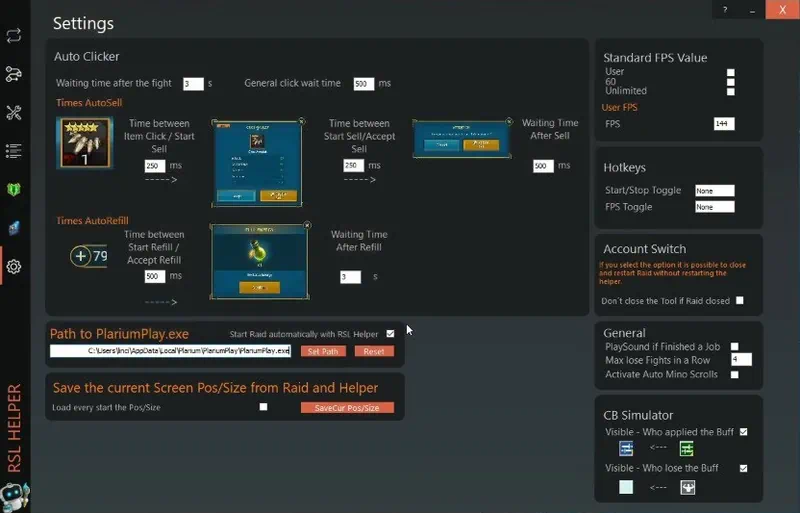The image size is (800, 513).
Task: Select the 60 FPS value checkbox
Action: click(731, 82)
